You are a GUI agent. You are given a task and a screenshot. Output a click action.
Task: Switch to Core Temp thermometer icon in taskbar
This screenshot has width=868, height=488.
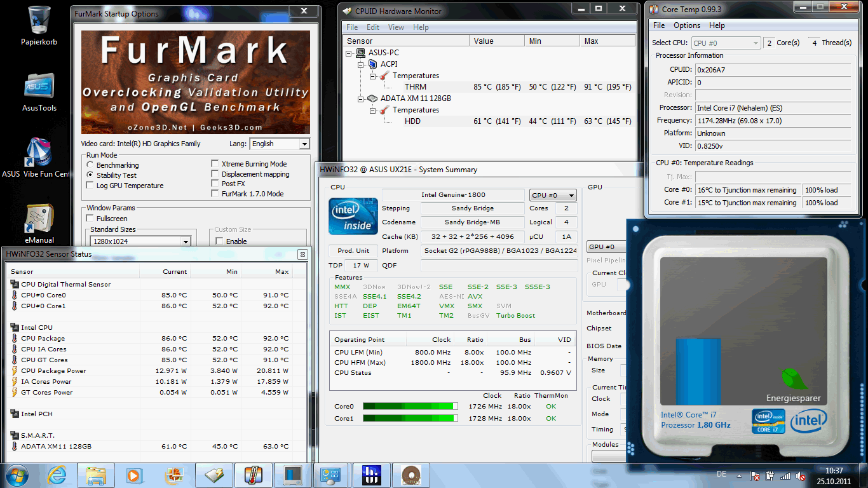[x=253, y=475]
